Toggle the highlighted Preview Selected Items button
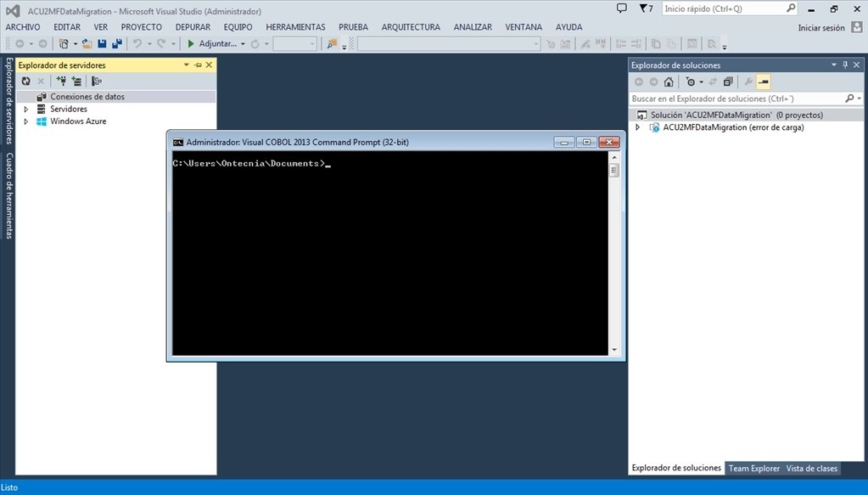 (x=764, y=82)
